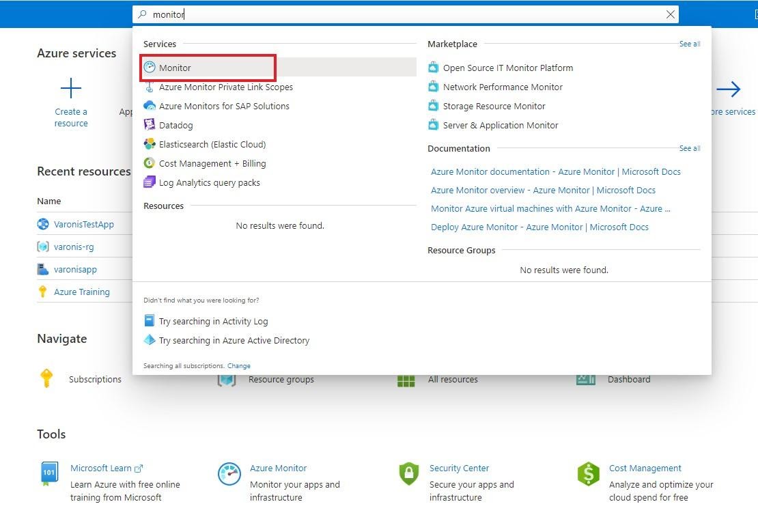Screen dimensions: 758x532
Task: Change subscription search scope
Action: point(239,365)
